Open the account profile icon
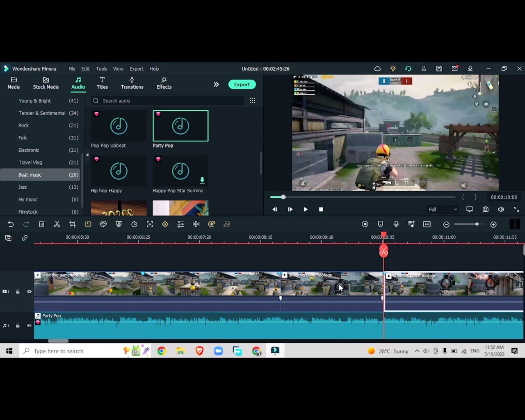Image resolution: width=525 pixels, height=420 pixels. click(424, 68)
